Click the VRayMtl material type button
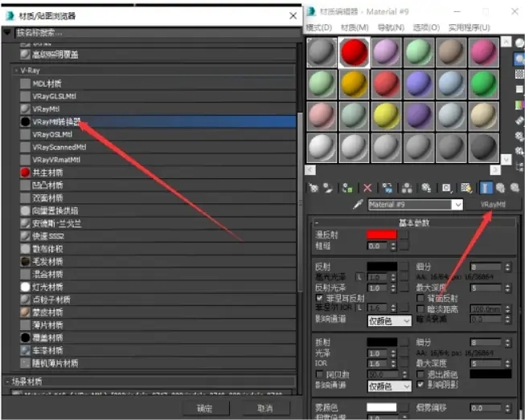This screenshot has height=420, width=525. (x=493, y=205)
